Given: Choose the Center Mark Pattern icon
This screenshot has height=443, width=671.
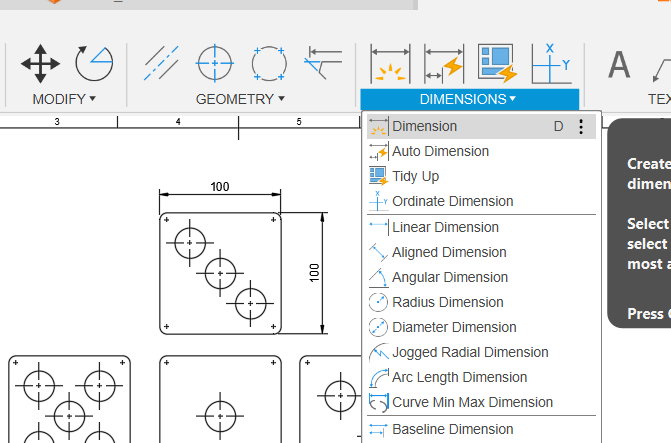Looking at the screenshot, I should (268, 63).
